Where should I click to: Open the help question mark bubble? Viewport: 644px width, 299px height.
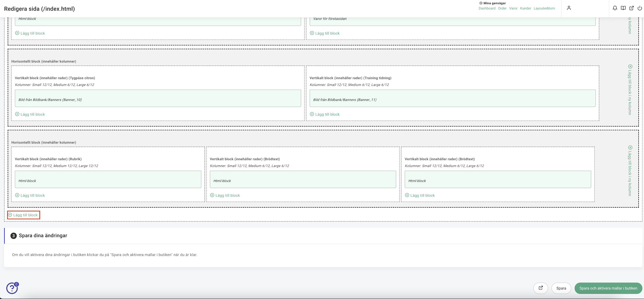click(12, 288)
